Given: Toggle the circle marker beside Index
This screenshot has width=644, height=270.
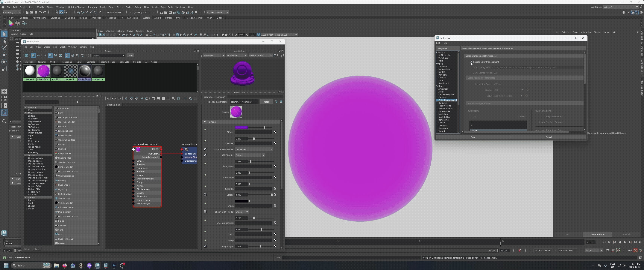Looking at the screenshot, I should (205, 232).
